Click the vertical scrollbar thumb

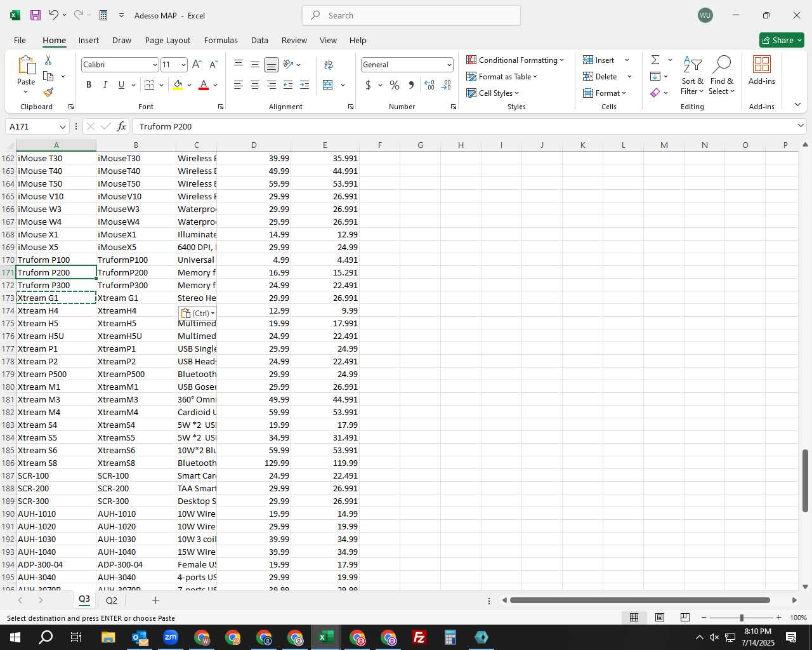point(805,481)
